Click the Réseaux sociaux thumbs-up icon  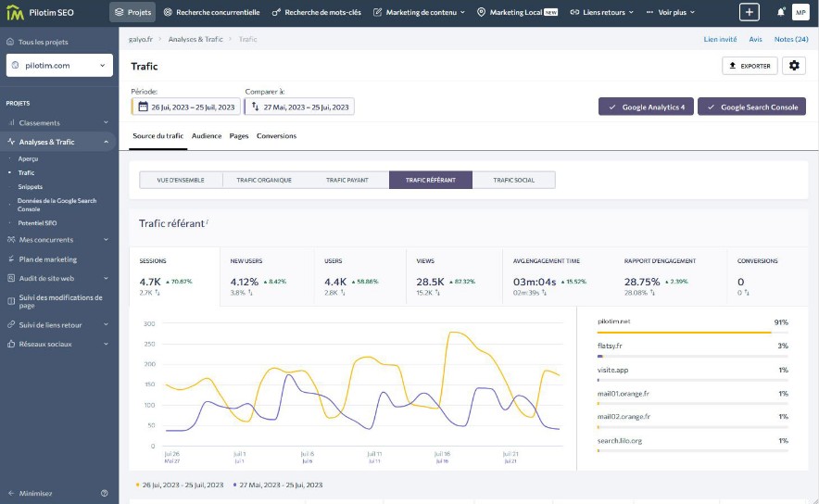click(x=11, y=344)
